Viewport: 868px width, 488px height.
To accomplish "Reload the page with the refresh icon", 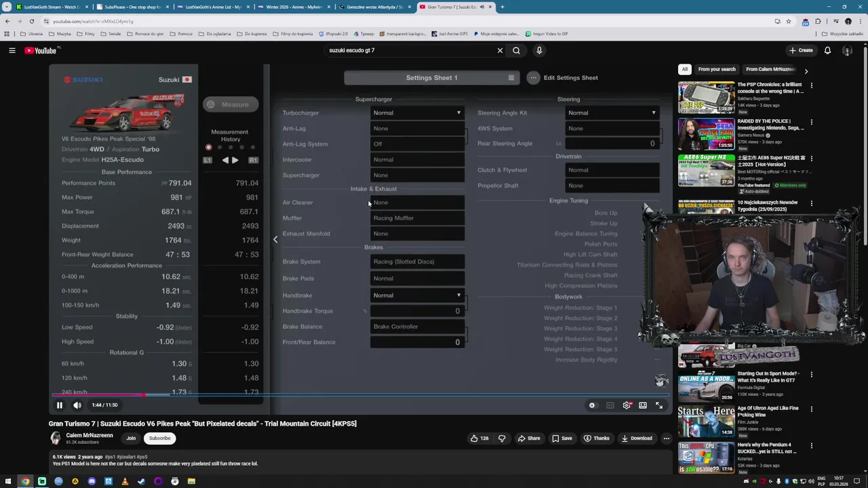I will pos(31,21).
